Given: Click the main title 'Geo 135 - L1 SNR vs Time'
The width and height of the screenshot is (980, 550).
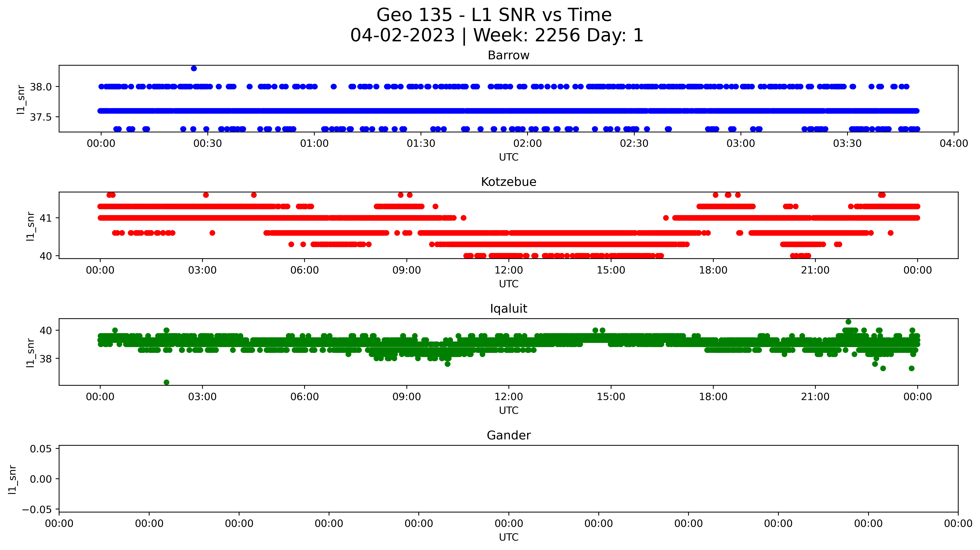Looking at the screenshot, I should point(494,15).
